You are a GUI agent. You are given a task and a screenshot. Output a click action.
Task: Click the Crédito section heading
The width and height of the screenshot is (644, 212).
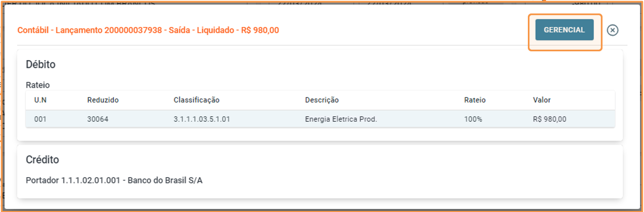43,160
